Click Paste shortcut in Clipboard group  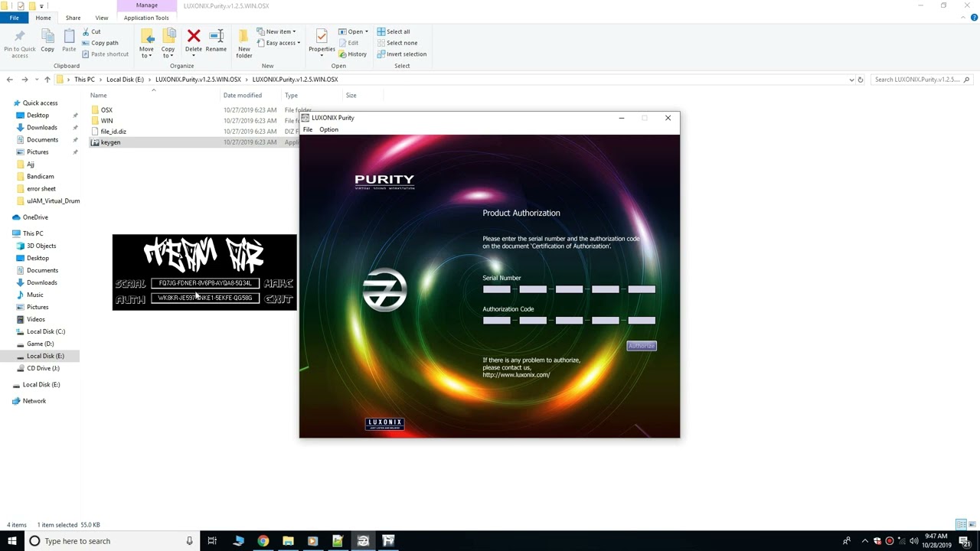coord(105,54)
